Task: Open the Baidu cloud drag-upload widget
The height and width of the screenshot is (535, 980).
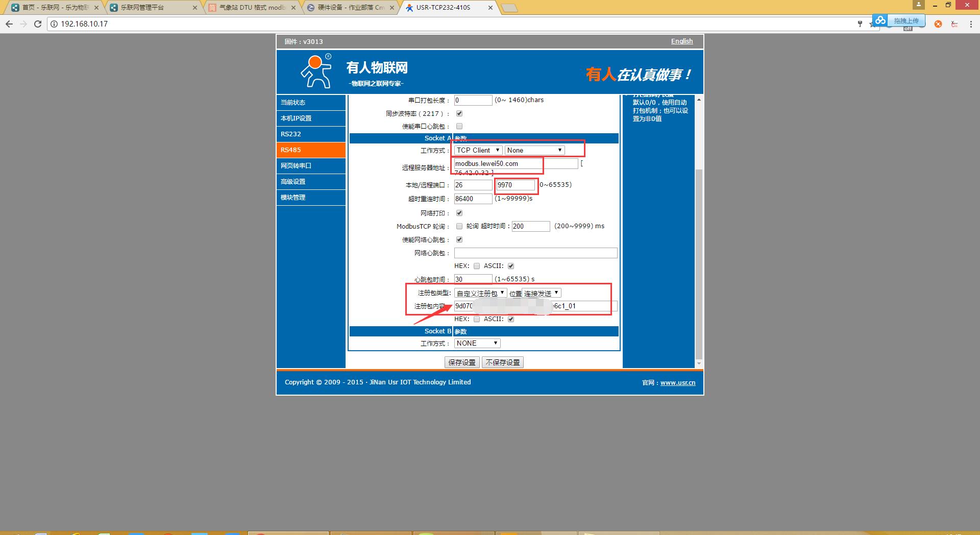Action: point(898,20)
